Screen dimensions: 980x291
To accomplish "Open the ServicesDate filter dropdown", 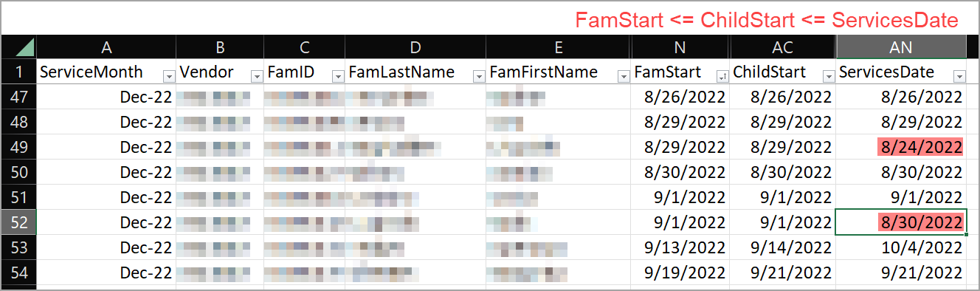I will point(959,75).
